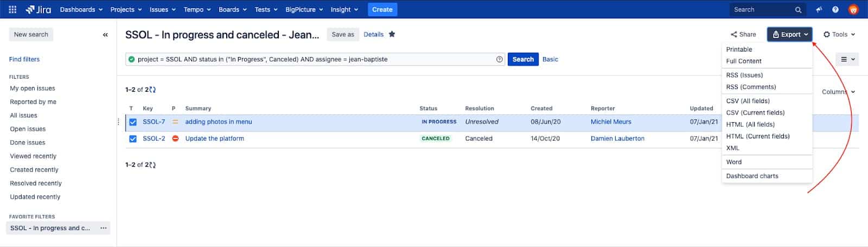868x247 pixels.
Task: Sort by the Created column header
Action: tap(541, 109)
